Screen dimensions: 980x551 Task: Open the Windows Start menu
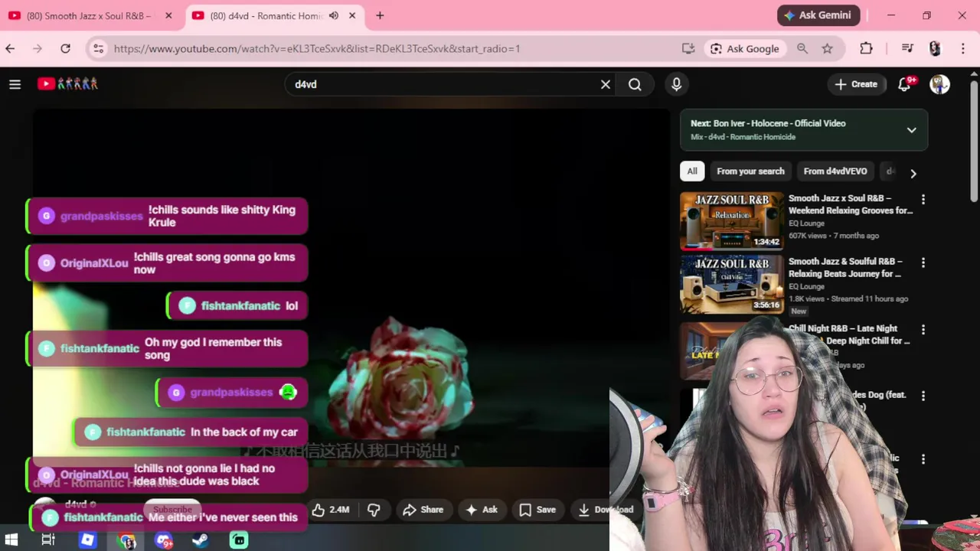pos(11,540)
